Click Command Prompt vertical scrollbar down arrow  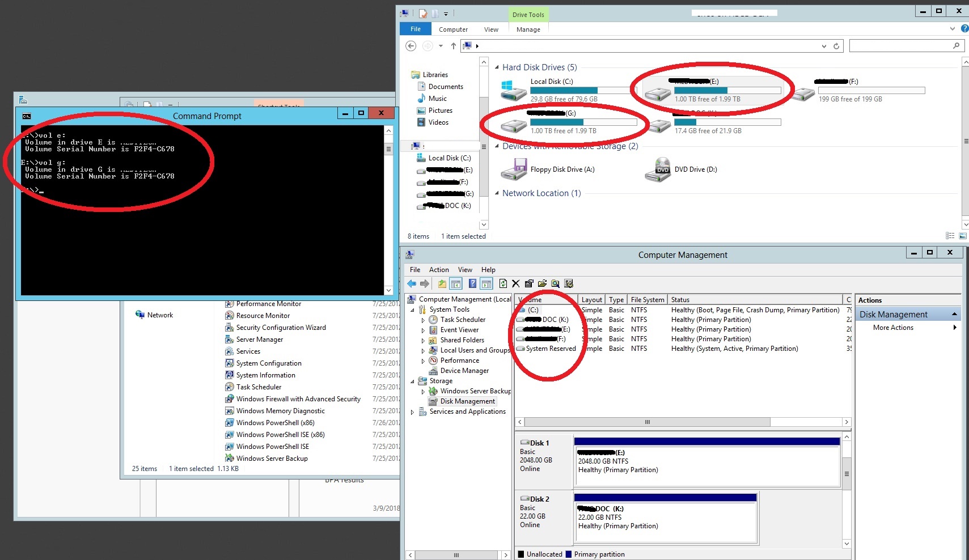[388, 290]
